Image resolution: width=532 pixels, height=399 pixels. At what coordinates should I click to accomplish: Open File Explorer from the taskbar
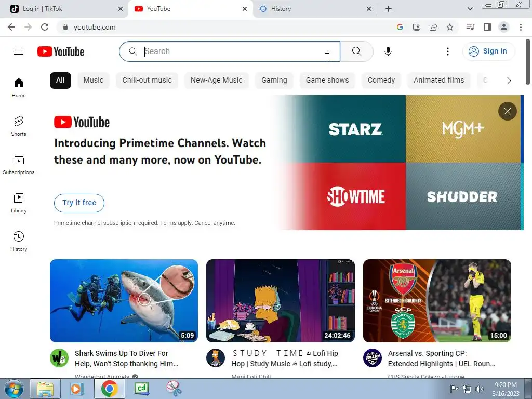click(x=45, y=389)
